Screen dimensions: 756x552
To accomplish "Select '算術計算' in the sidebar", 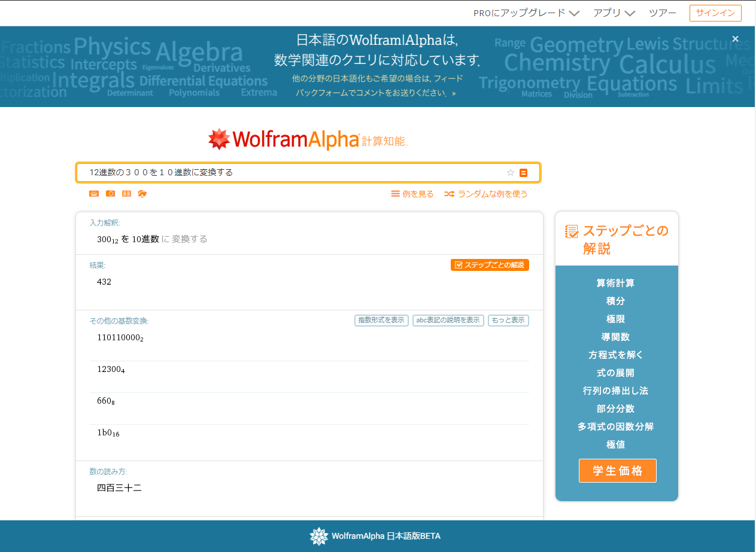I will pos(616,283).
